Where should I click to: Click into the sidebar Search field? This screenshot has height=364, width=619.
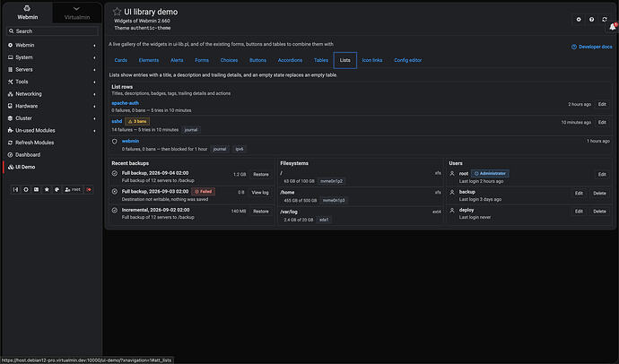(x=53, y=31)
